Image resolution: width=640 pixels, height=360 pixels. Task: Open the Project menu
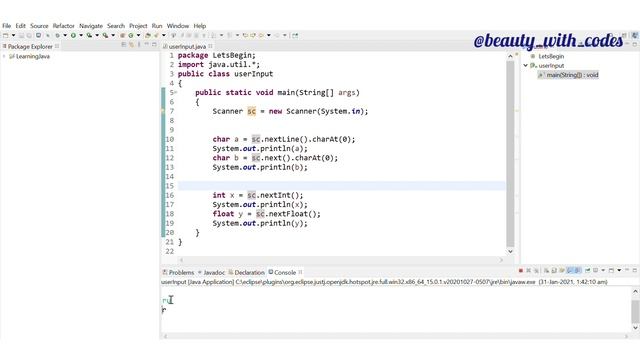click(x=138, y=26)
